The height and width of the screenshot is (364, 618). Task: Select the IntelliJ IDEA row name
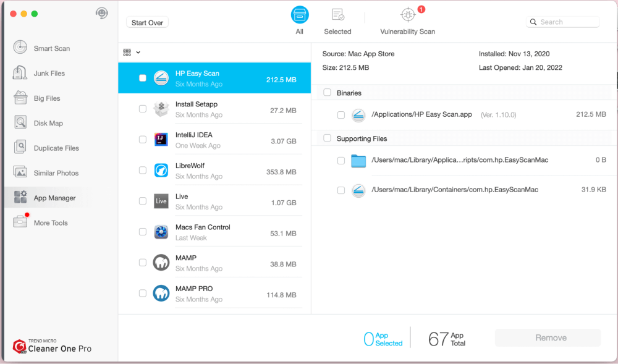tap(194, 135)
